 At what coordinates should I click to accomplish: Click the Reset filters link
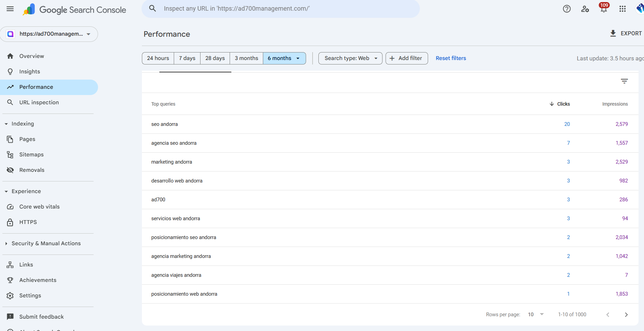click(x=451, y=58)
